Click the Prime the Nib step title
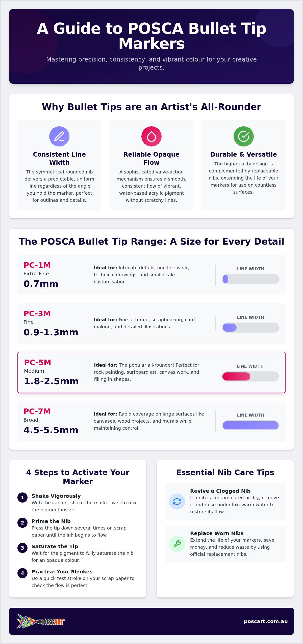 pos(51,521)
